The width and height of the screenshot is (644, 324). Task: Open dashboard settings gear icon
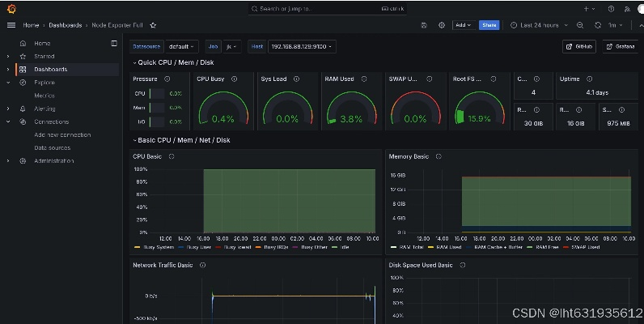(x=442, y=25)
